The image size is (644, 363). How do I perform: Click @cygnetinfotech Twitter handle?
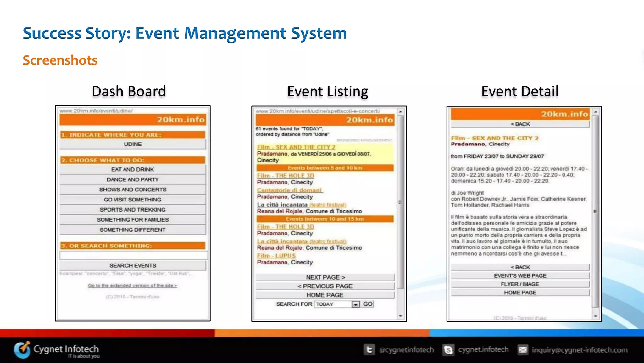point(406,350)
